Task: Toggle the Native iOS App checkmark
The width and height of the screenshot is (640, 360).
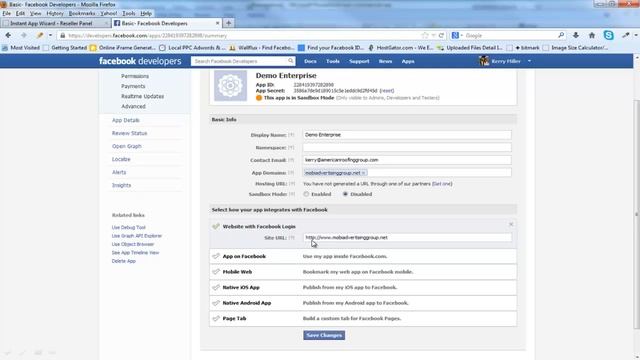Action: 216,287
